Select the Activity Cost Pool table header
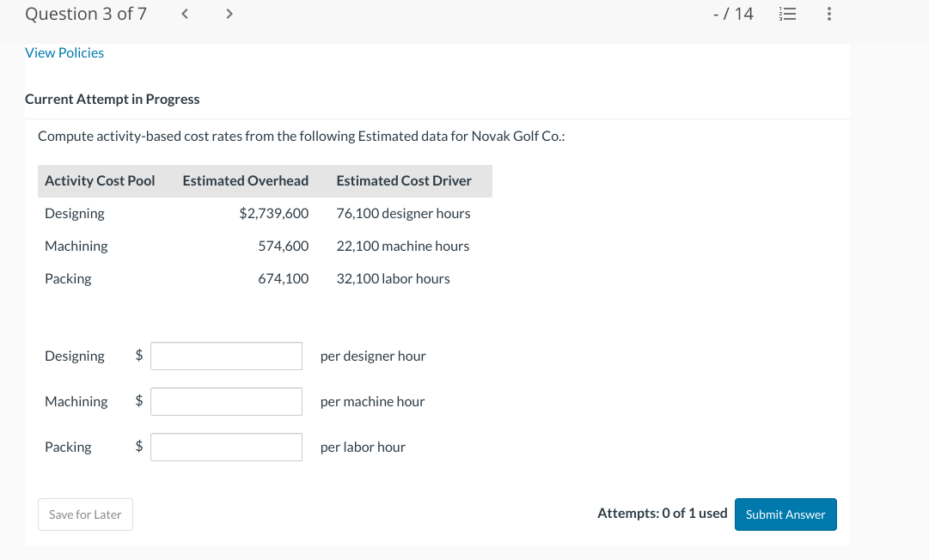The width and height of the screenshot is (929, 560). point(100,180)
